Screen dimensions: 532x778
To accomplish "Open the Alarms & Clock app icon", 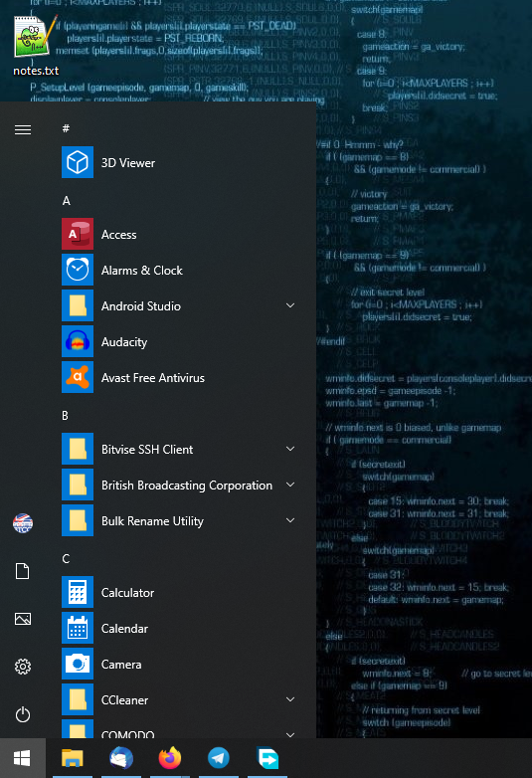I will pos(78,270).
